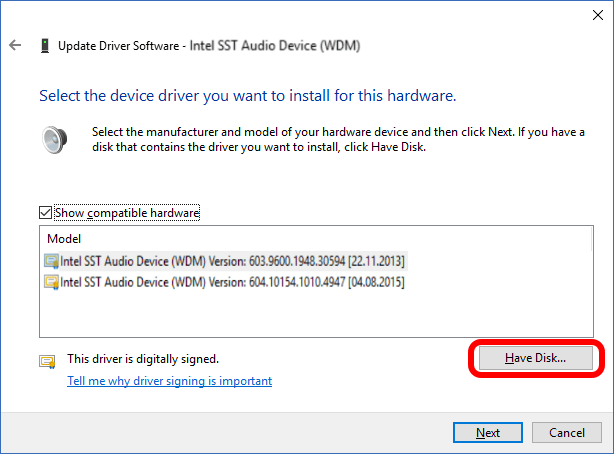This screenshot has width=614, height=454.
Task: Click the icon of the 04.08.2015 driver entry
Action: coord(51,282)
